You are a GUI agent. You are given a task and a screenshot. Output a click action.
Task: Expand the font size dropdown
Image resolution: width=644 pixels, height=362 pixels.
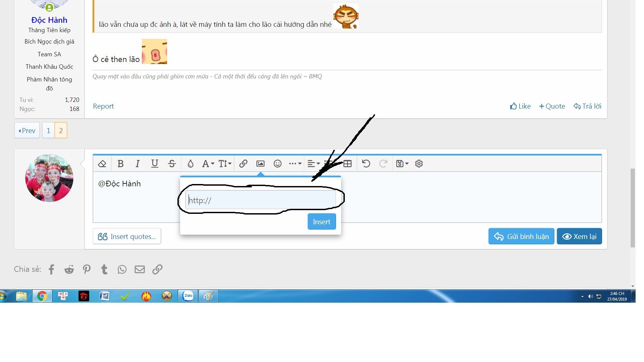click(x=225, y=164)
